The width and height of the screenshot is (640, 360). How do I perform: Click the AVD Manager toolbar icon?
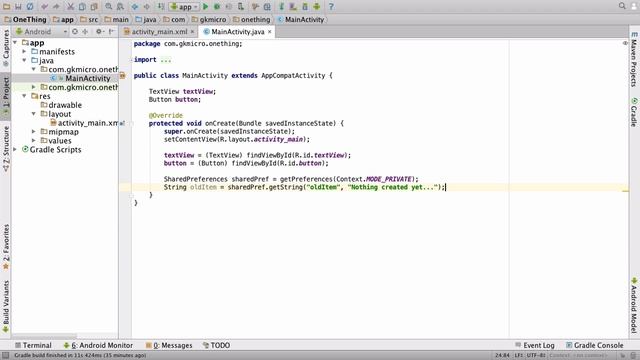coord(293,7)
